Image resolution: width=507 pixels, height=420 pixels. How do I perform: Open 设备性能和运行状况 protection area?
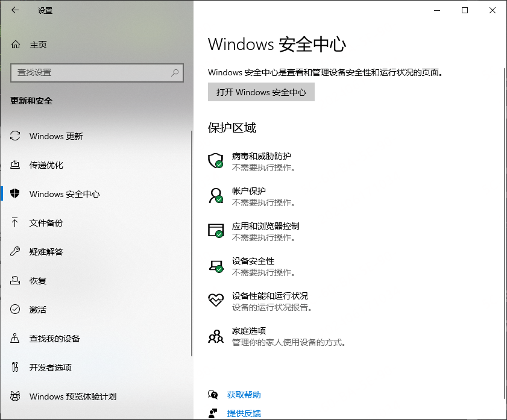269,296
